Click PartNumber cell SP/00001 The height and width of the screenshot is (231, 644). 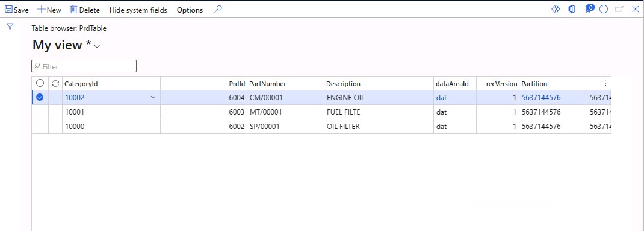pos(285,127)
